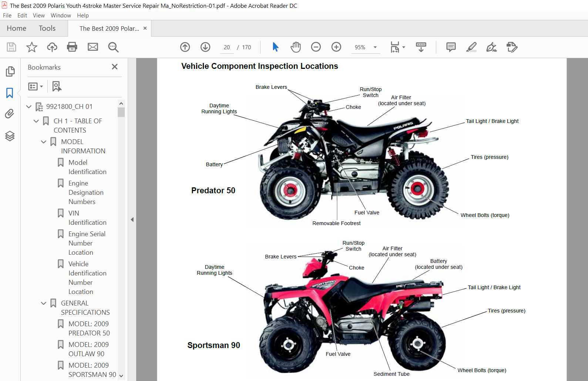Click the Sportsman 90 heading text
The height and width of the screenshot is (381, 588).
(x=214, y=345)
